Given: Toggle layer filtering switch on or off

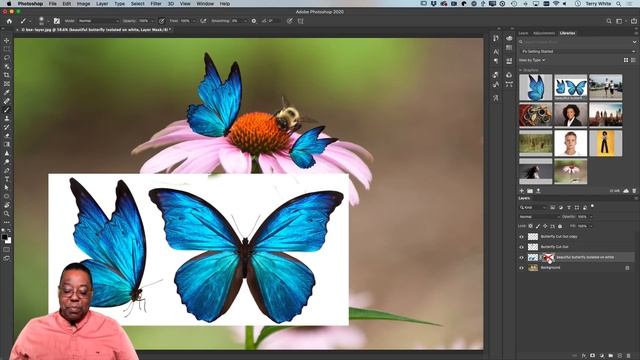Looking at the screenshot, I should click(x=593, y=207).
